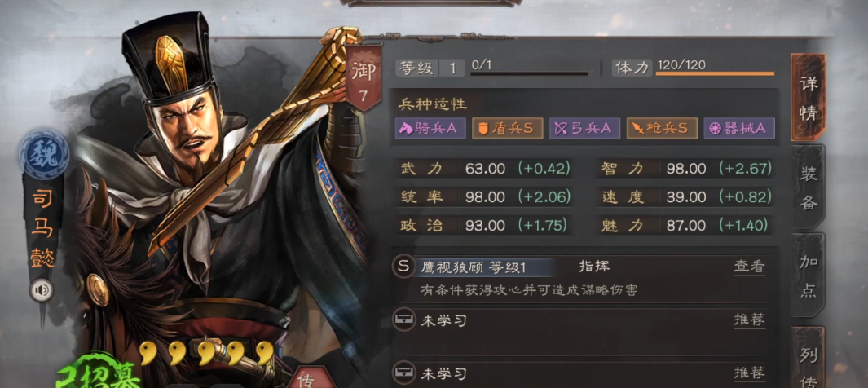Click the first empty skill slot icon
Viewport: 868px width, 388px height.
(403, 320)
